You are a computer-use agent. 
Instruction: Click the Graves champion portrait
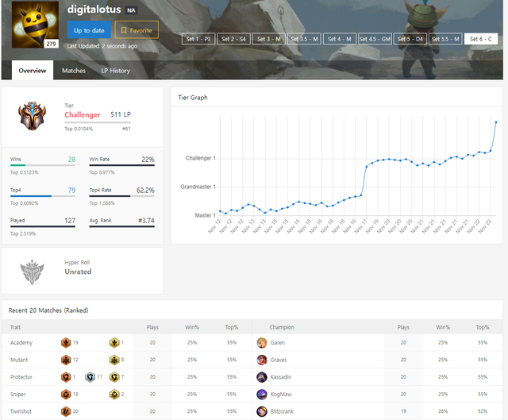[262, 360]
